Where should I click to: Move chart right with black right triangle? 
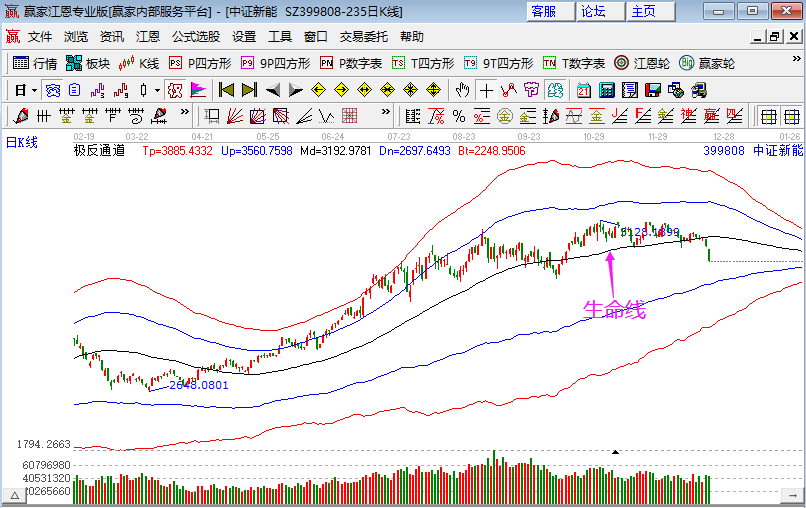click(x=296, y=90)
